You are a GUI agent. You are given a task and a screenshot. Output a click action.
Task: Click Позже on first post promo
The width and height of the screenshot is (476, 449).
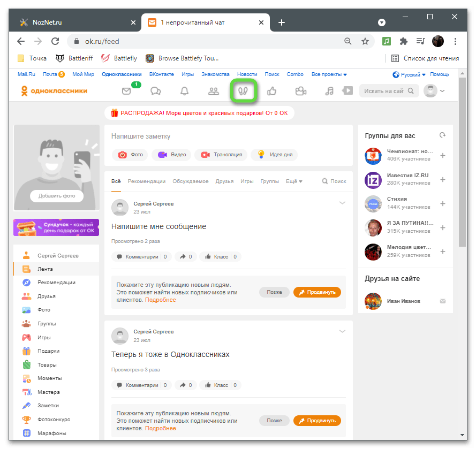point(274,292)
